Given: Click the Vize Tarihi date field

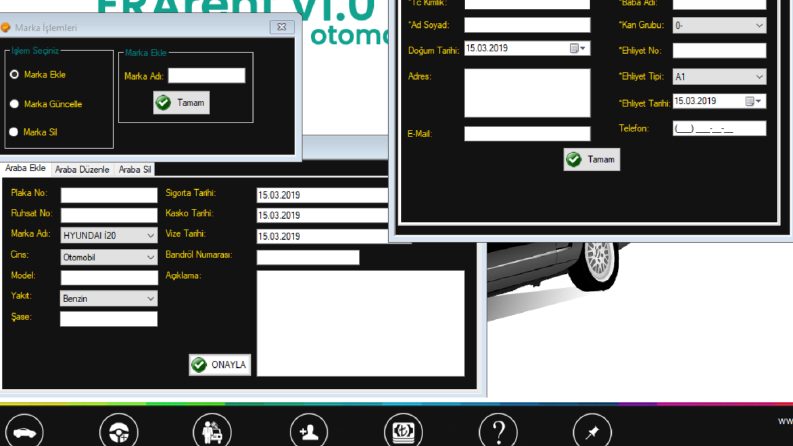Looking at the screenshot, I should click(323, 236).
